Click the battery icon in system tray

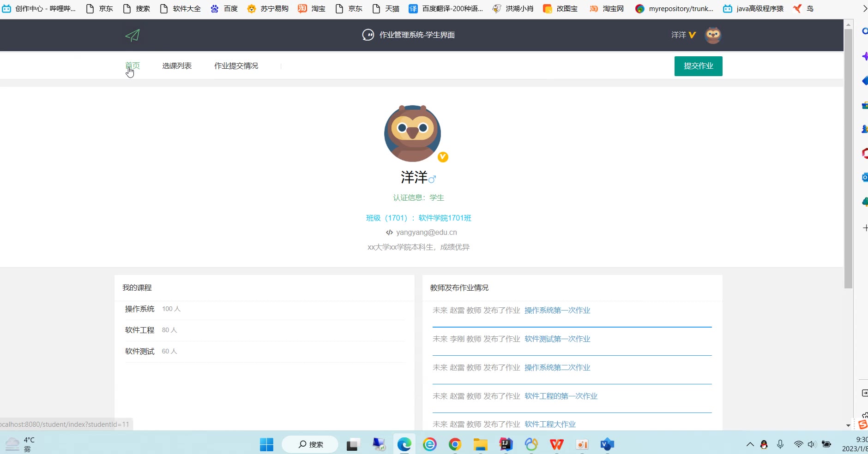(826, 444)
